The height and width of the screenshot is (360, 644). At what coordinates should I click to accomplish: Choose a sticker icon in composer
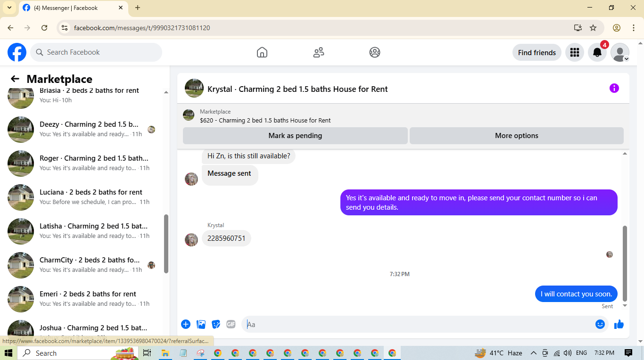(x=216, y=324)
